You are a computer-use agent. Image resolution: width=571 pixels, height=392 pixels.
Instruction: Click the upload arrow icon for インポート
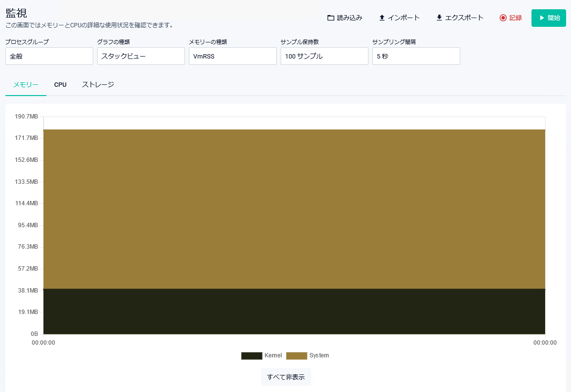pos(382,18)
